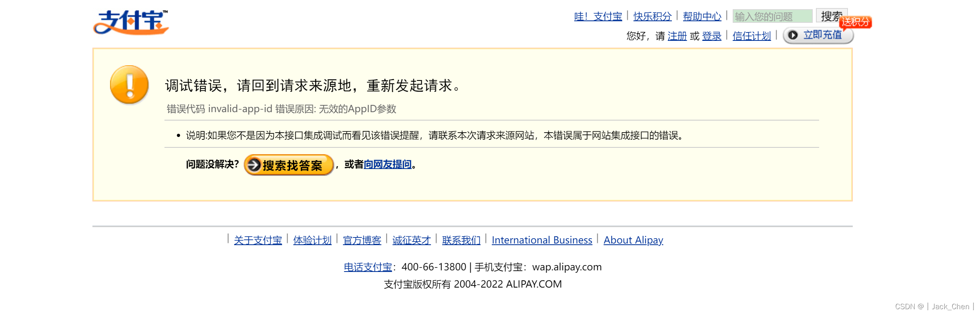Screen dimensions: 980x314
Task: Click the wap.alipay.com text
Action: (567, 267)
